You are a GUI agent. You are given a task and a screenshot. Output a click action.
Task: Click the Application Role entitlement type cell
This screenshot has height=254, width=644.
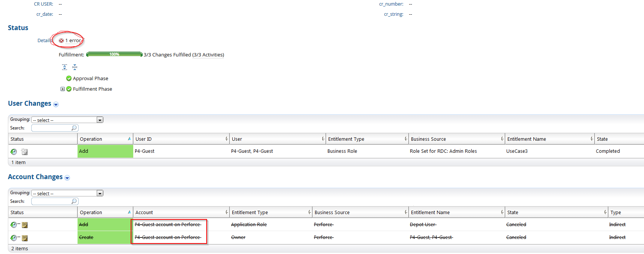[x=249, y=225]
